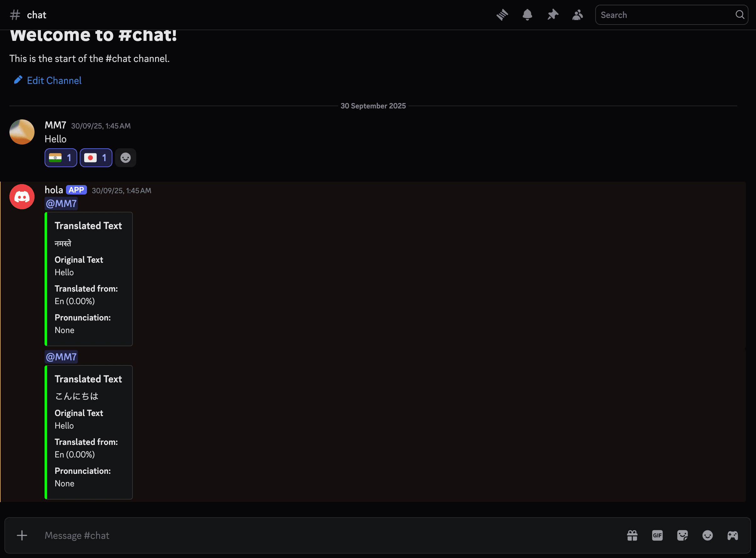Image resolution: width=756 pixels, height=558 pixels.
Task: Open emoji picker in message bar
Action: [x=707, y=535]
